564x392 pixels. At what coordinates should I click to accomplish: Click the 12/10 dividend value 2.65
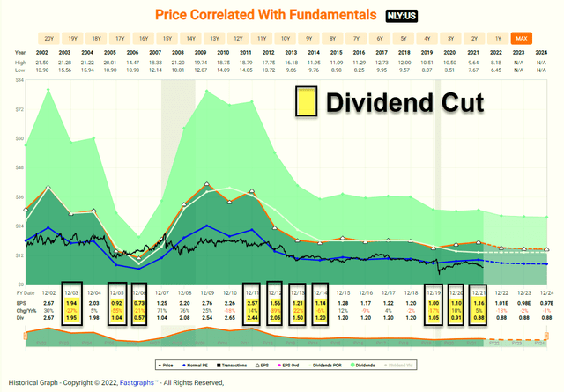230,318
